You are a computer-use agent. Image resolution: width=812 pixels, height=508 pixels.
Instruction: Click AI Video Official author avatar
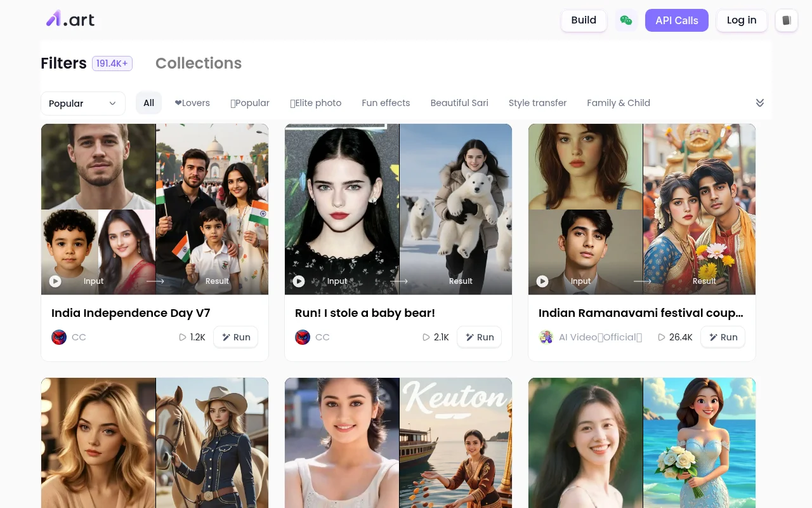546,337
